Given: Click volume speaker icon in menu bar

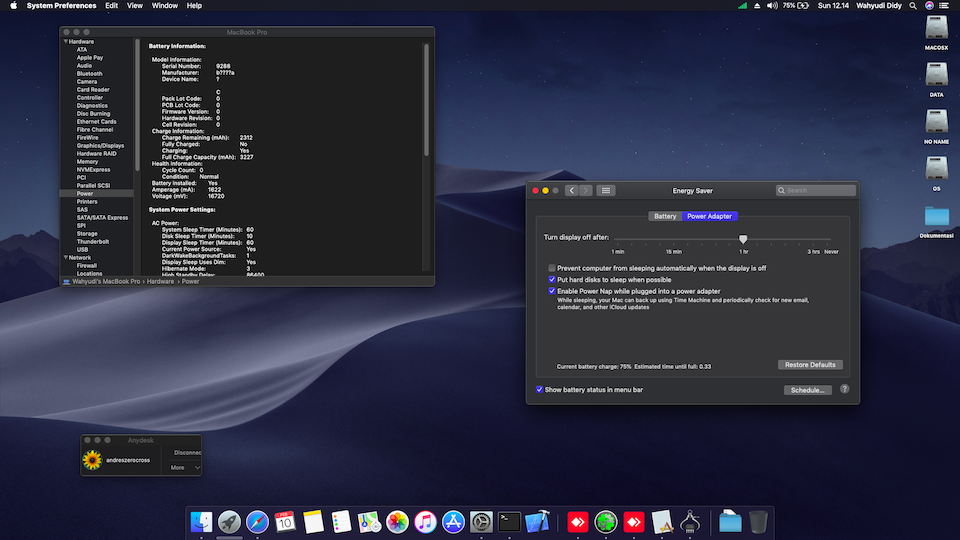Looking at the screenshot, I should (x=772, y=6).
